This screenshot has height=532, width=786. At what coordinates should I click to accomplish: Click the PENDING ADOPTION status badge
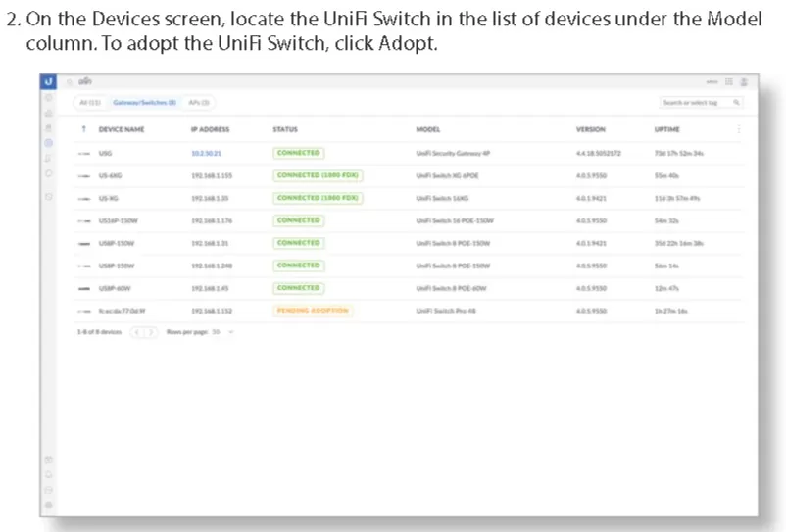coord(313,311)
